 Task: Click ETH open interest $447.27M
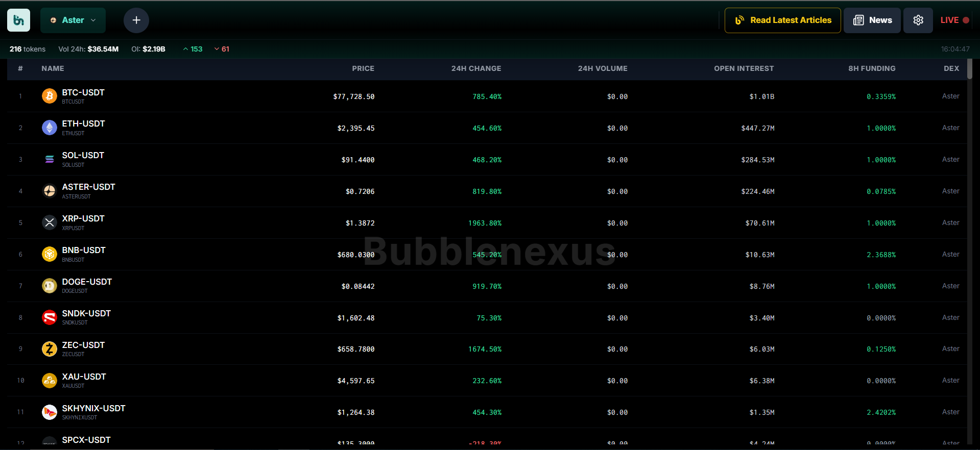758,128
